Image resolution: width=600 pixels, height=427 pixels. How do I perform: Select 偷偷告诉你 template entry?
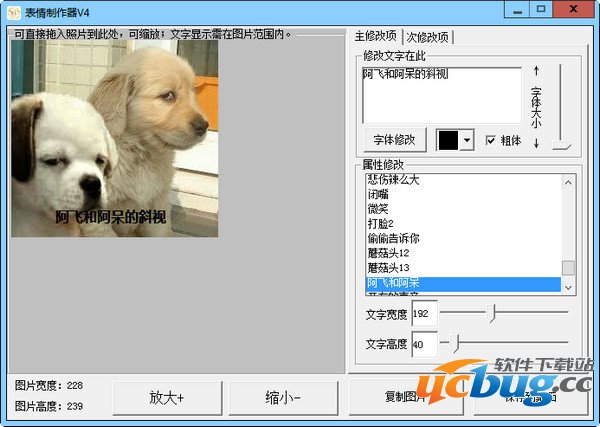tap(392, 238)
